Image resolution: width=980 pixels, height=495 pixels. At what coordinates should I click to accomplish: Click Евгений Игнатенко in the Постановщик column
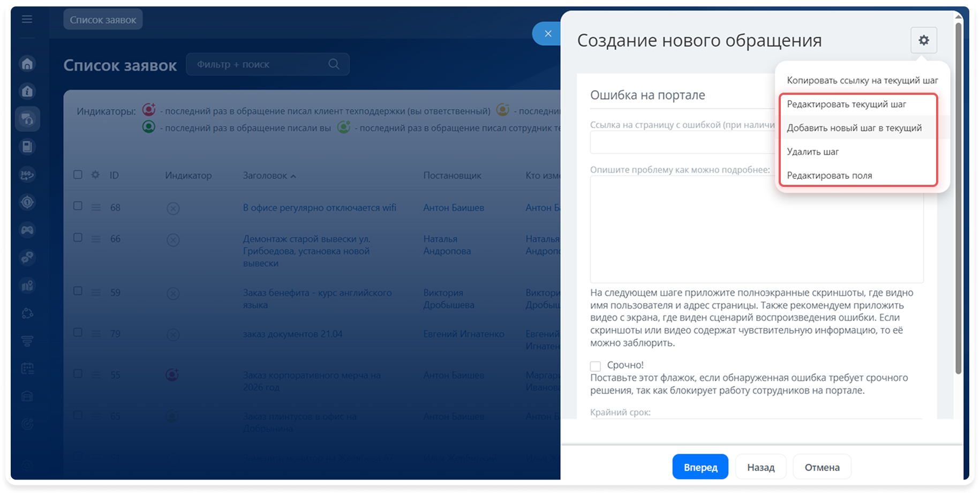[x=464, y=334]
